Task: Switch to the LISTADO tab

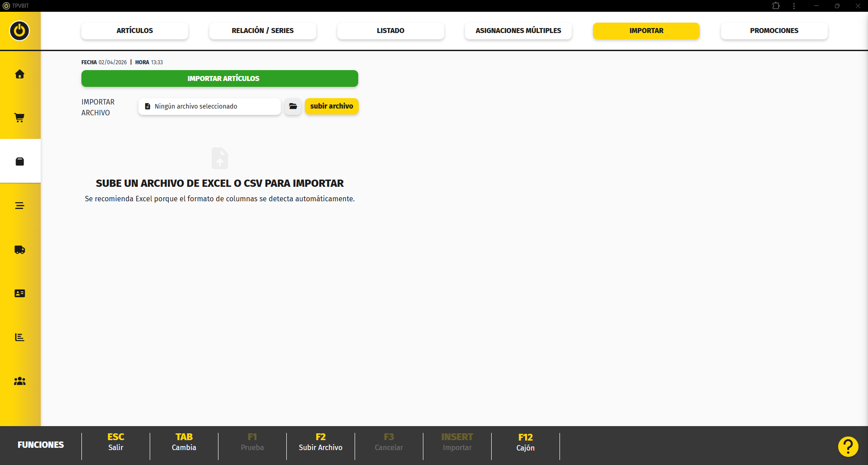Action: [390, 31]
